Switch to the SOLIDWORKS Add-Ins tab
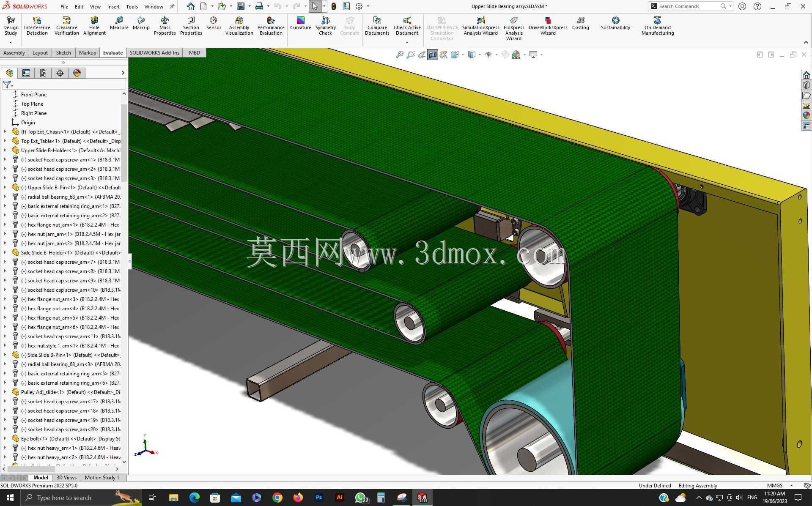812x506 pixels. click(x=154, y=53)
